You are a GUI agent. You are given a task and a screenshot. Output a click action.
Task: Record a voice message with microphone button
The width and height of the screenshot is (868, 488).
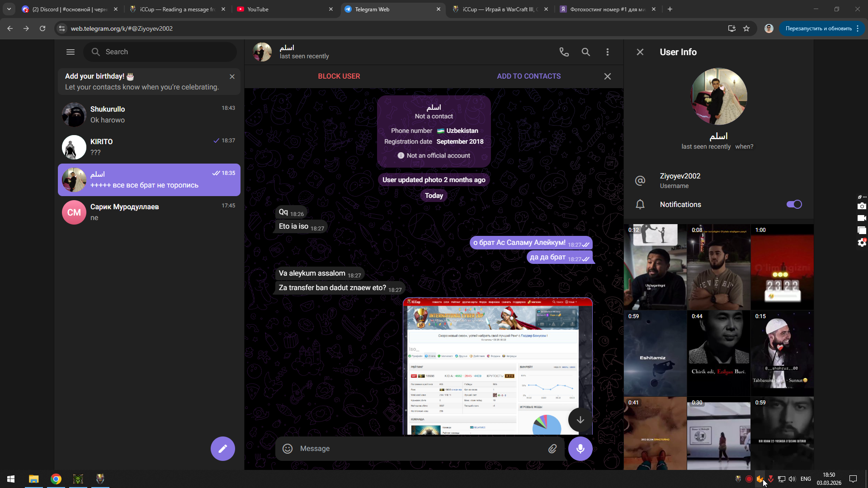pyautogui.click(x=580, y=448)
